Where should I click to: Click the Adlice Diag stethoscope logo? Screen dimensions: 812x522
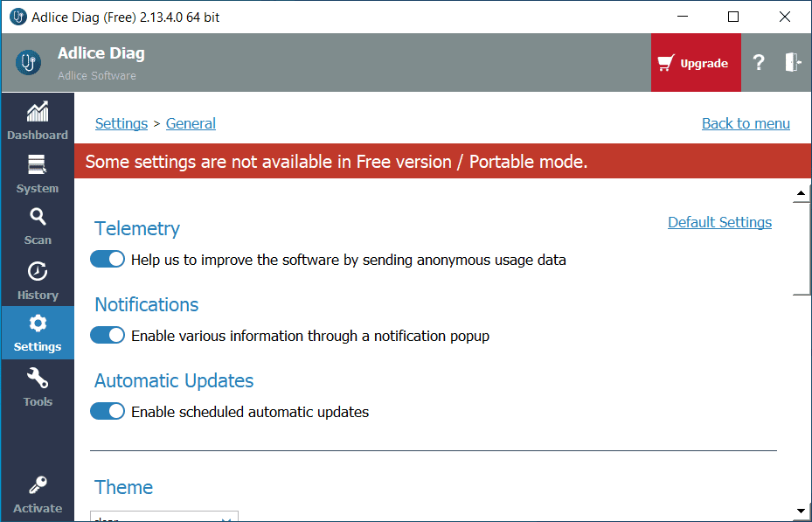[x=28, y=63]
